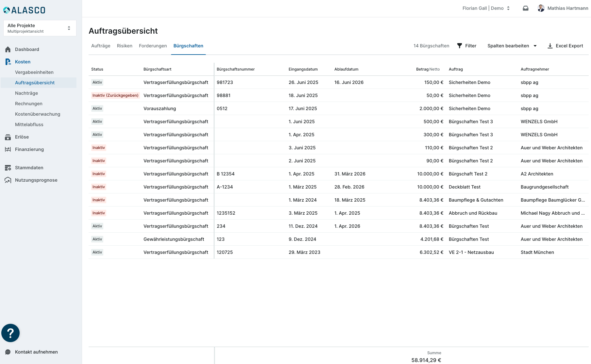Expand the Spalten bearbeiten dropdown

coord(512,46)
